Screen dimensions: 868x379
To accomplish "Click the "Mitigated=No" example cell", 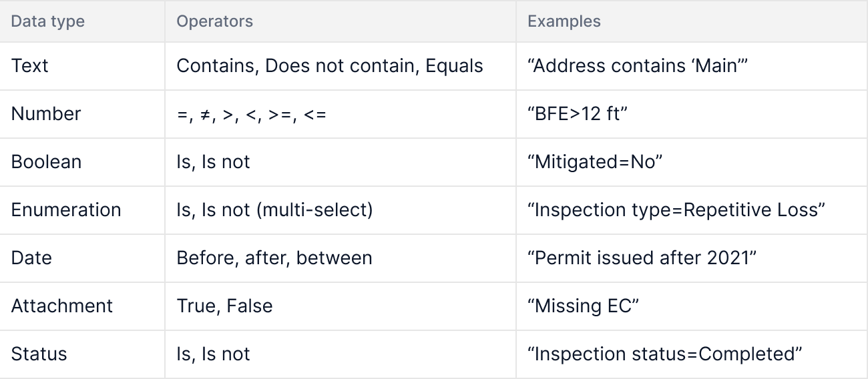I will [595, 162].
